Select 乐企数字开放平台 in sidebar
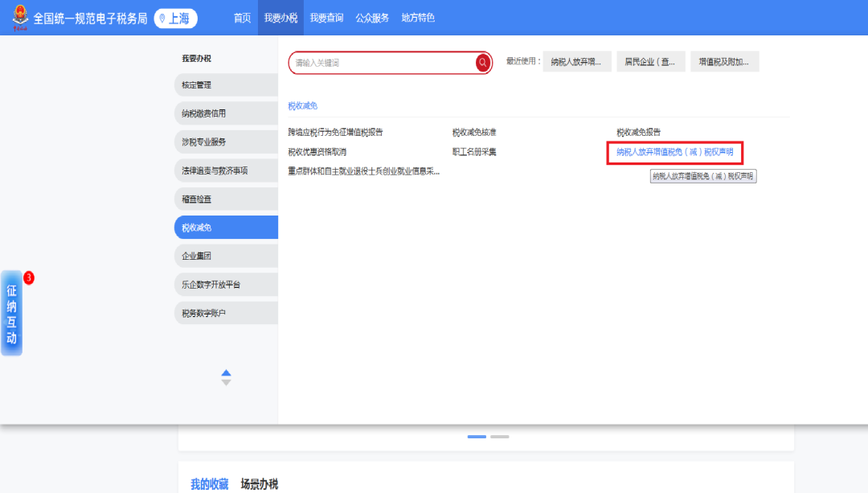Viewport: 868px width, 493px height. [x=226, y=284]
